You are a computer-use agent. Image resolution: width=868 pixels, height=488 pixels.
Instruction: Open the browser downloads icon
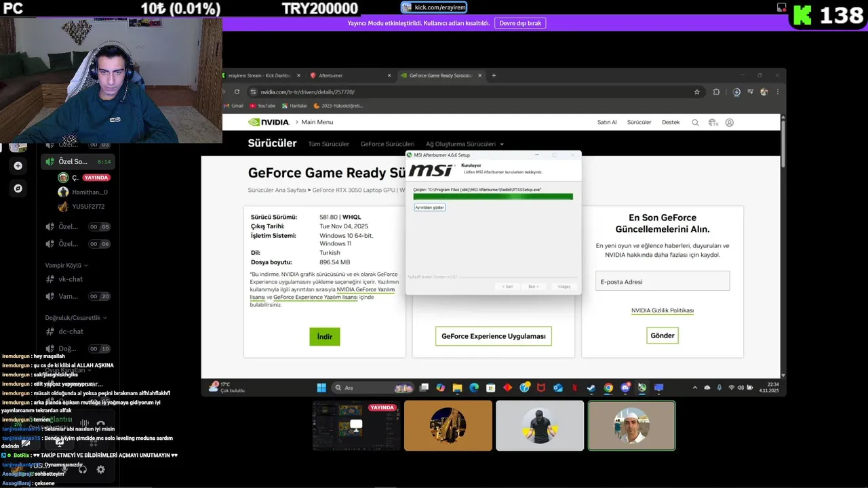(736, 91)
